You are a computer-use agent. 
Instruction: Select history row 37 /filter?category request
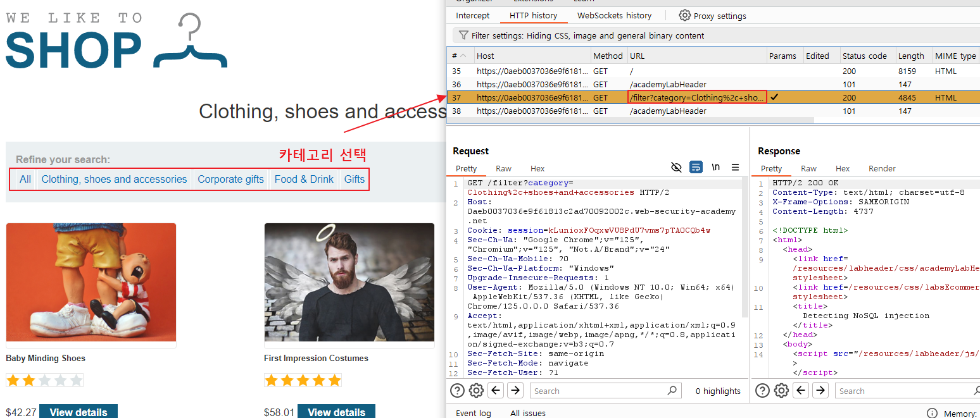(x=713, y=97)
